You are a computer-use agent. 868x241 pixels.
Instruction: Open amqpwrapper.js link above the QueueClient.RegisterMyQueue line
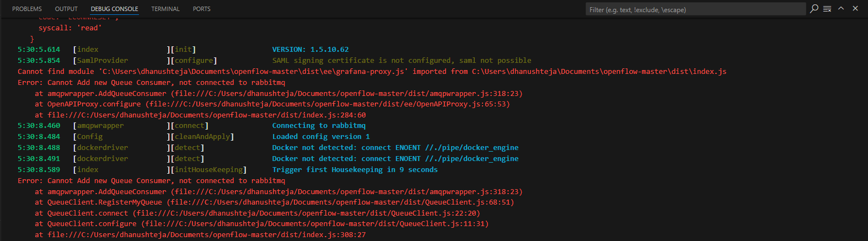tap(347, 191)
